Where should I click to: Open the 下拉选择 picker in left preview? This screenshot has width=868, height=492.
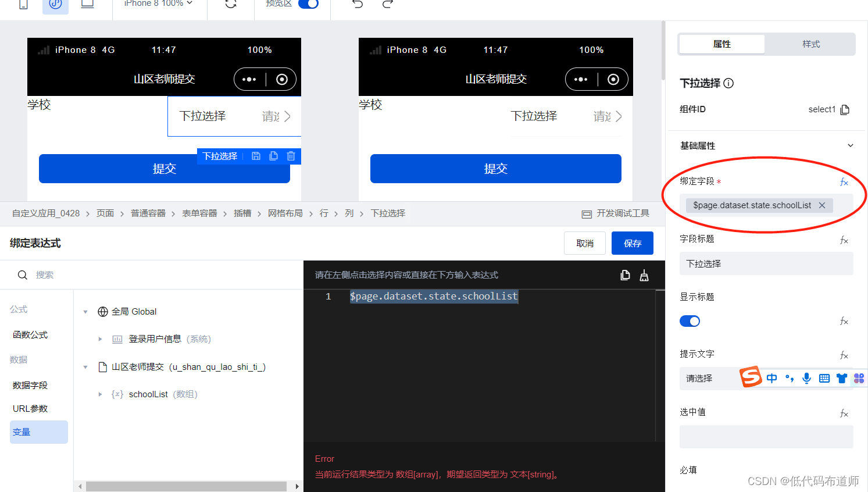click(234, 116)
